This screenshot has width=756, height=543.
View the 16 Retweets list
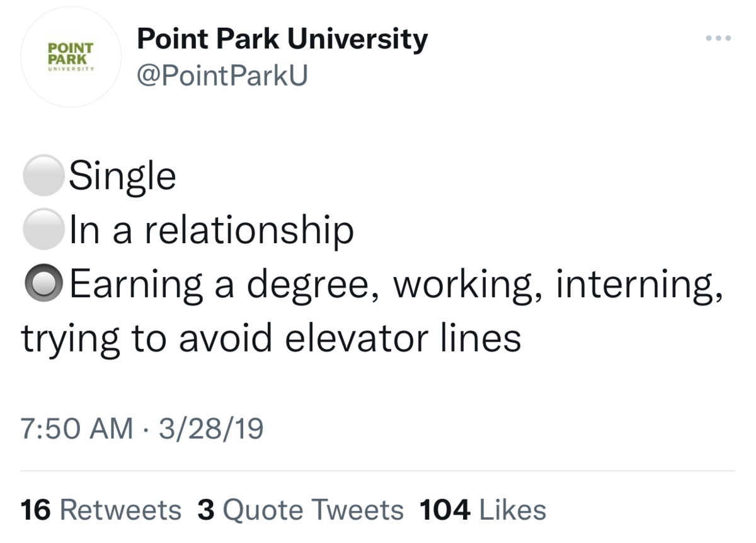pos(101,510)
